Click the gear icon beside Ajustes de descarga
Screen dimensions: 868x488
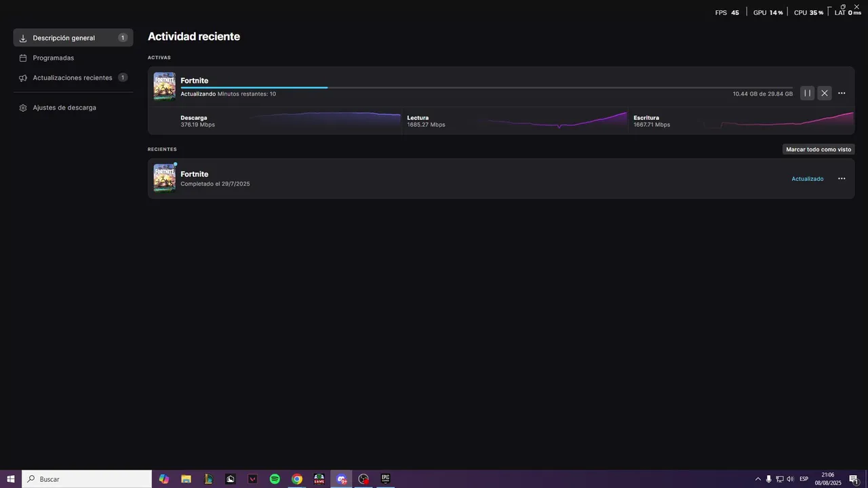[23, 108]
